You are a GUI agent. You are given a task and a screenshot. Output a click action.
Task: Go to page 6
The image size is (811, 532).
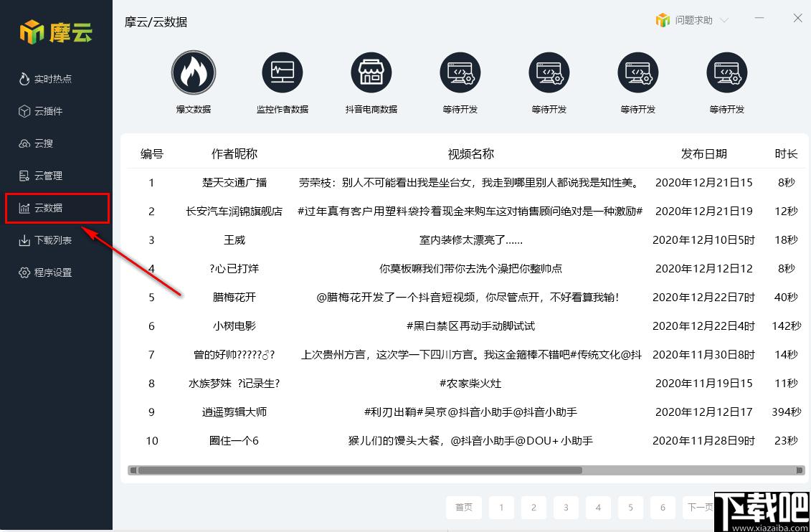coord(663,508)
